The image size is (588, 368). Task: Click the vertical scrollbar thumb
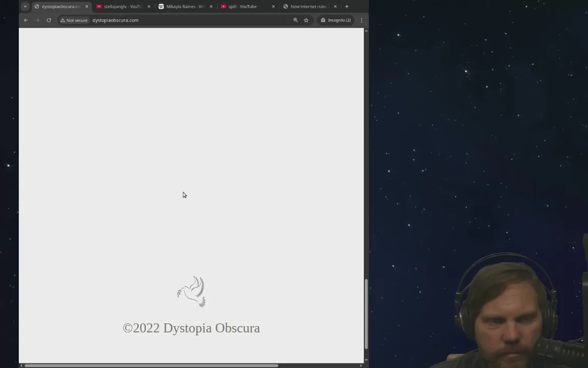366,314
